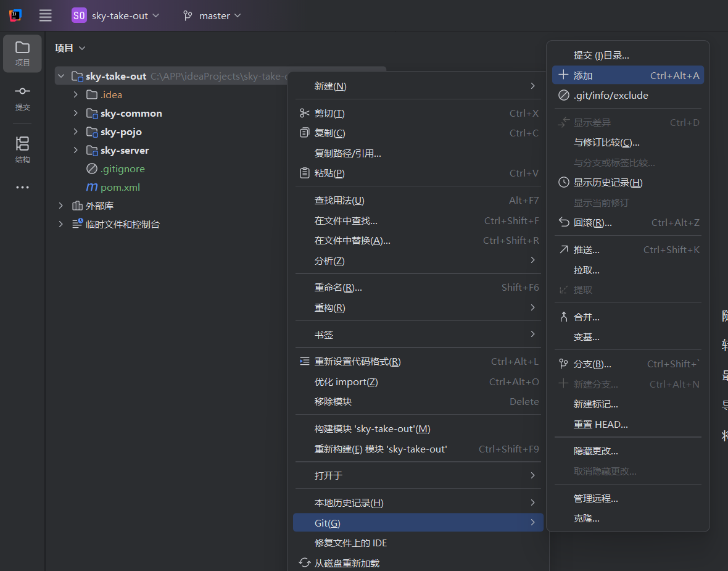Open the 结构 structure tool window

pyautogui.click(x=22, y=149)
